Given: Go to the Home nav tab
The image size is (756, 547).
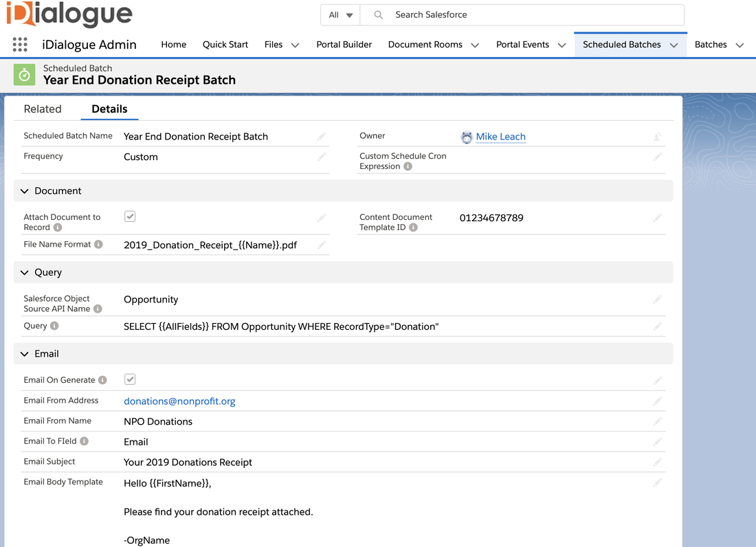Looking at the screenshot, I should click(x=174, y=45).
